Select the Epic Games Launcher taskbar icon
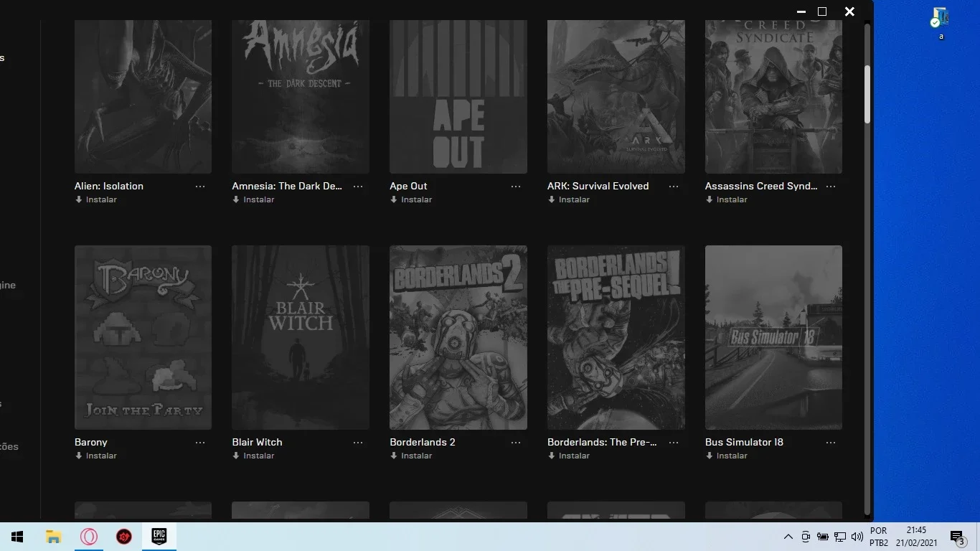The image size is (980, 551). tap(159, 537)
